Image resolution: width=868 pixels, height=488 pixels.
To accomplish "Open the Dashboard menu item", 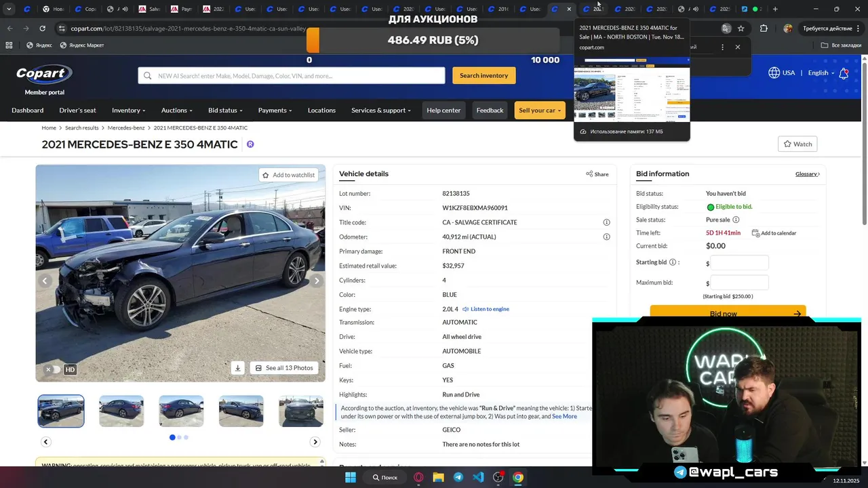I will [28, 110].
